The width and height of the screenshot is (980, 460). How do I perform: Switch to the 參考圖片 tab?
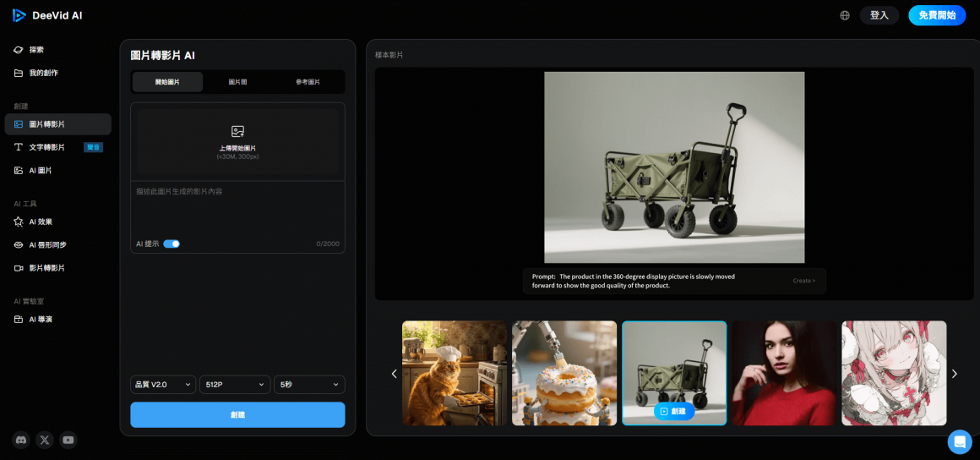(x=308, y=82)
